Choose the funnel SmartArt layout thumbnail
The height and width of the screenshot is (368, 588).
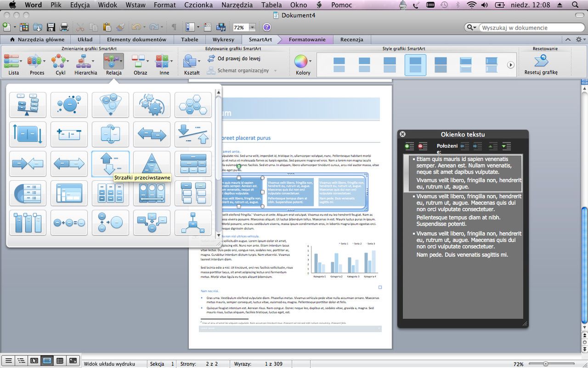(110, 105)
